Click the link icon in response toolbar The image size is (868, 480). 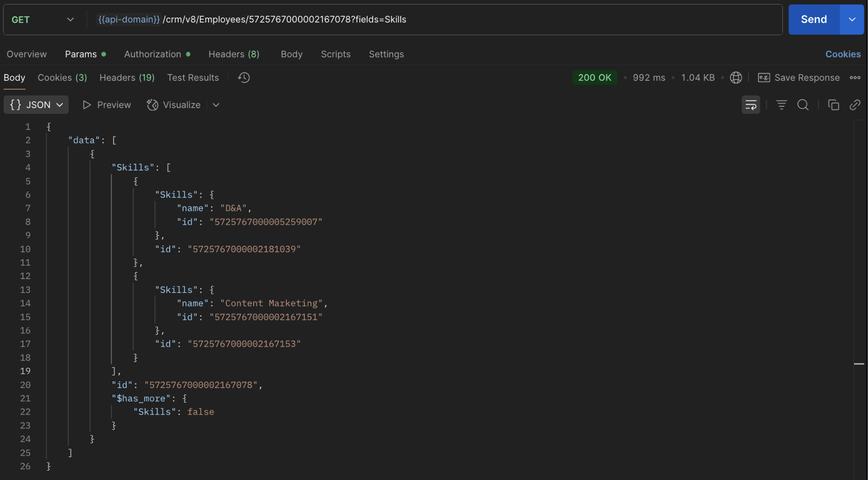click(855, 105)
